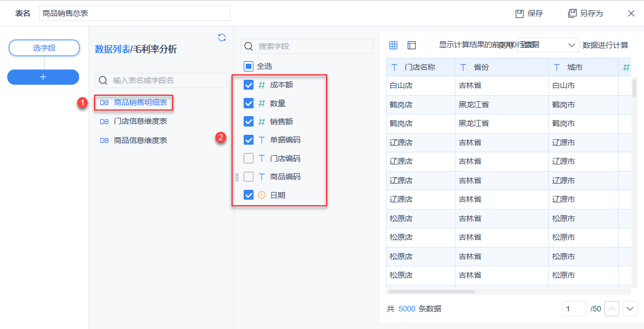Select the 商品销售明细表 table
Screen dimensions: 644x329
(140, 102)
